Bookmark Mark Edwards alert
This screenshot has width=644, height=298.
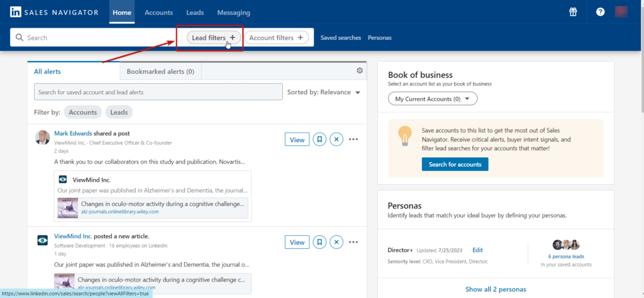click(x=319, y=140)
